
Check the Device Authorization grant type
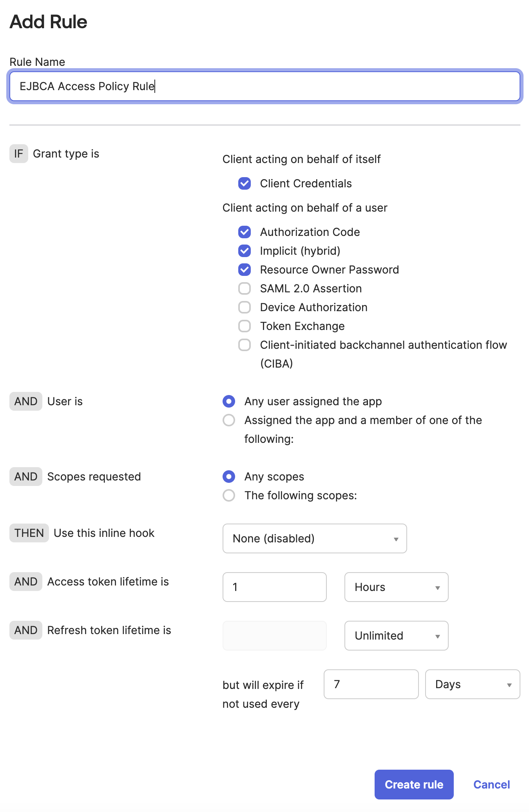coord(245,307)
